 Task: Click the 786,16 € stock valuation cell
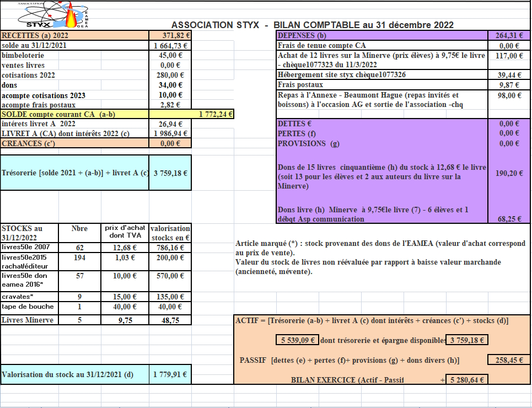coord(170,248)
